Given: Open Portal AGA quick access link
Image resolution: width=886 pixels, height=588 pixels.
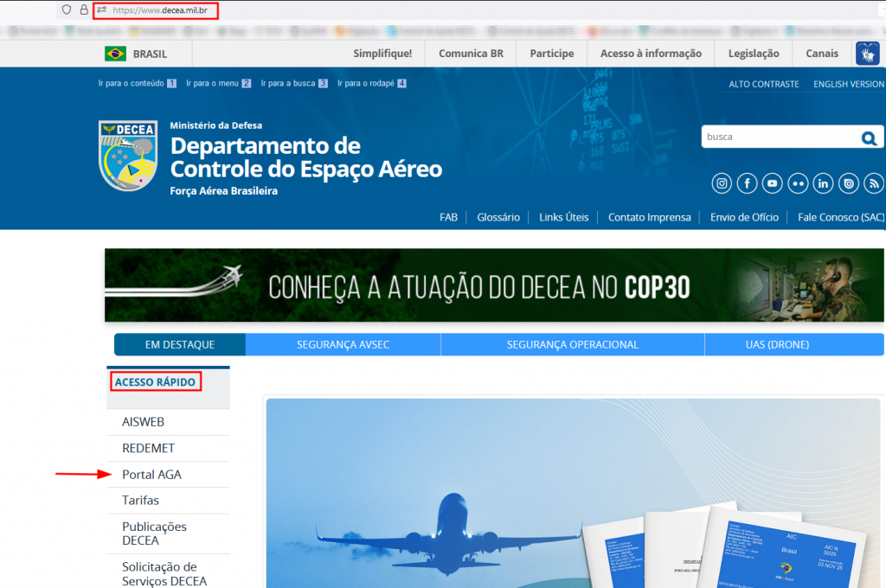Looking at the screenshot, I should tap(151, 475).
